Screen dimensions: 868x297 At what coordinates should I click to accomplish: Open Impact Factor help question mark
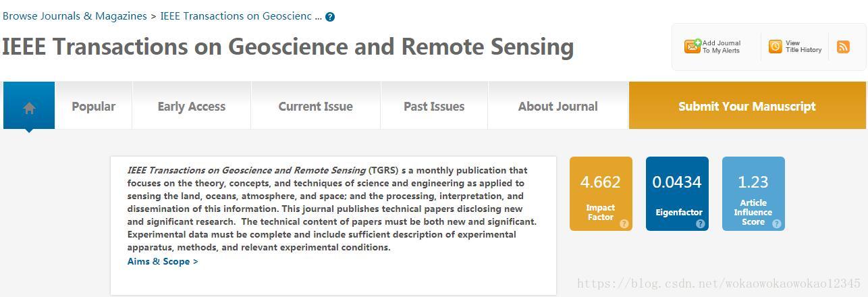624,223
